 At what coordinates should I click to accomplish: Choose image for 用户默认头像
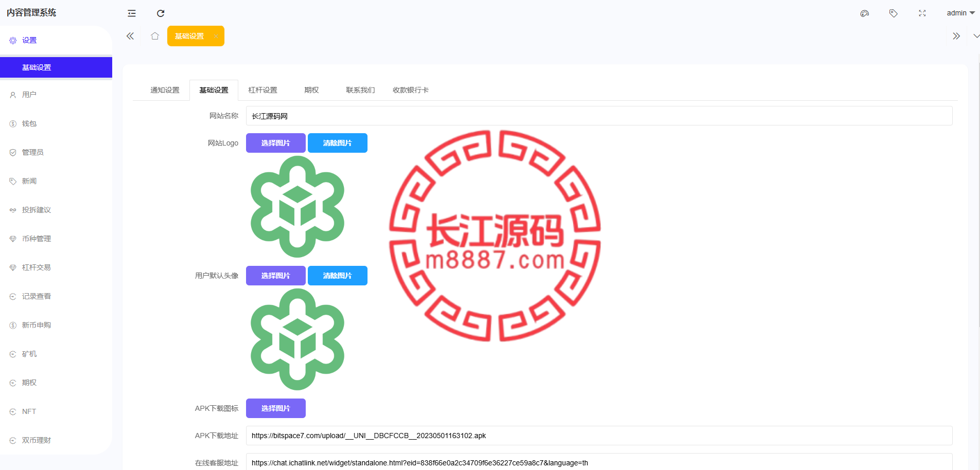[x=276, y=276]
